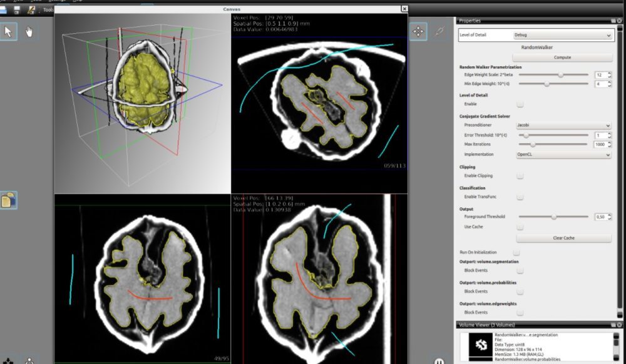The image size is (626, 364).
Task: Click the Clear Cache button
Action: click(x=563, y=238)
